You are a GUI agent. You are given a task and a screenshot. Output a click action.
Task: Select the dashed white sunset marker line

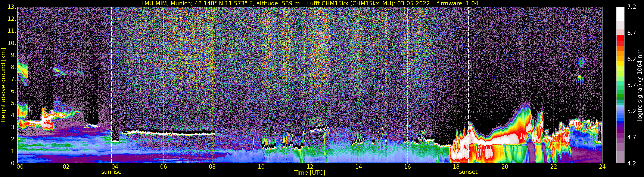click(468, 85)
